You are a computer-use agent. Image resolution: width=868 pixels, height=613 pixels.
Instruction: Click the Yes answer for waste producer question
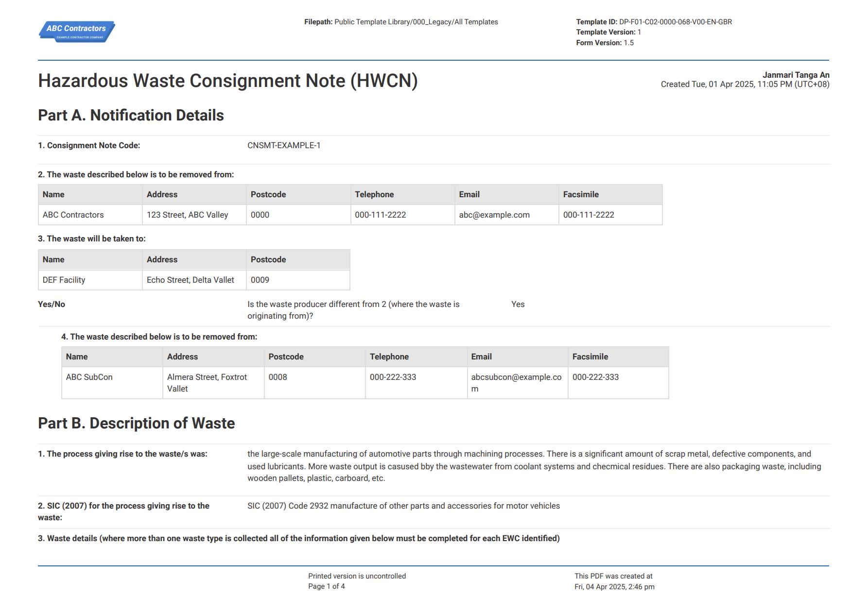point(518,304)
